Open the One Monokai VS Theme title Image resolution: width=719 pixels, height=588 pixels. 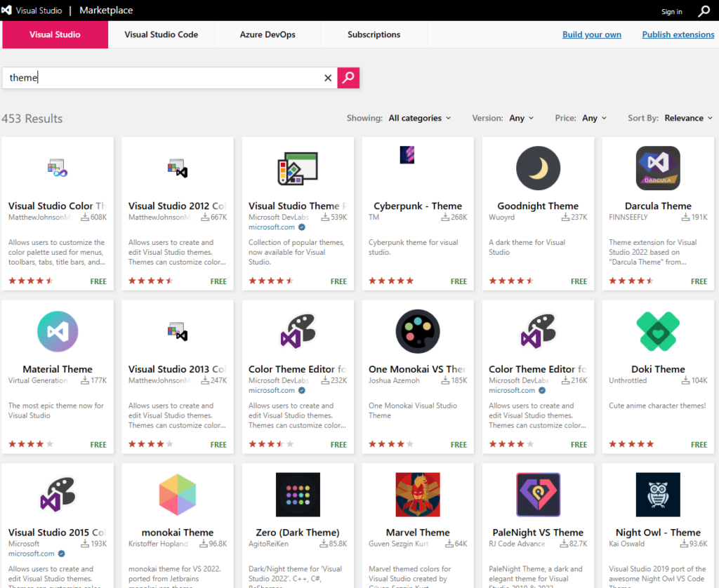tap(417, 369)
